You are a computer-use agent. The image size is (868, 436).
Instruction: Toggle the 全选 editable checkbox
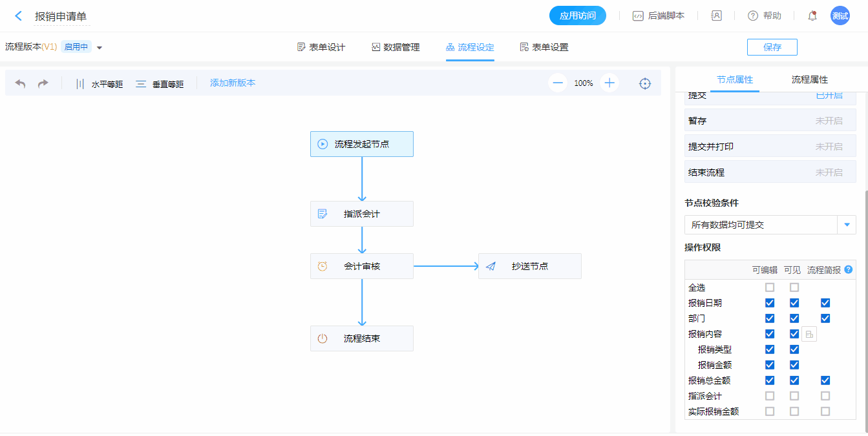click(x=770, y=287)
